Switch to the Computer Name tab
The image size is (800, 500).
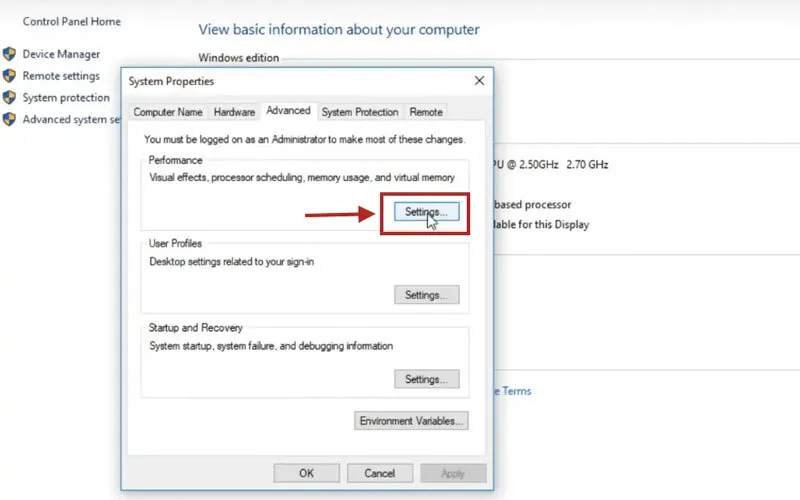point(168,112)
